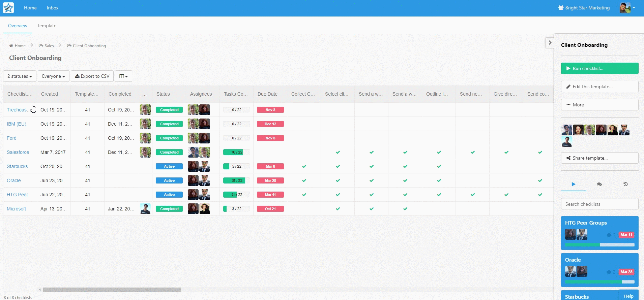This screenshot has width=644, height=300.
Task: Click Oct 21 due date for Microsoft
Action: click(270, 209)
